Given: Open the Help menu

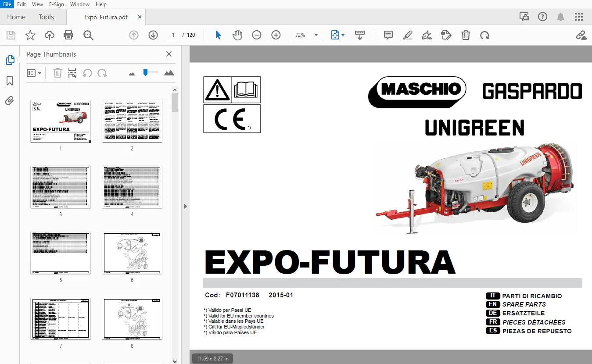Looking at the screenshot, I should tap(101, 4).
